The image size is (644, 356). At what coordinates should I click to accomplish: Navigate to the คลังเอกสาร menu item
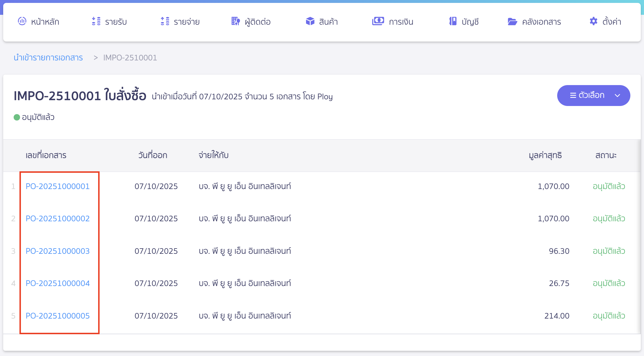[540, 22]
